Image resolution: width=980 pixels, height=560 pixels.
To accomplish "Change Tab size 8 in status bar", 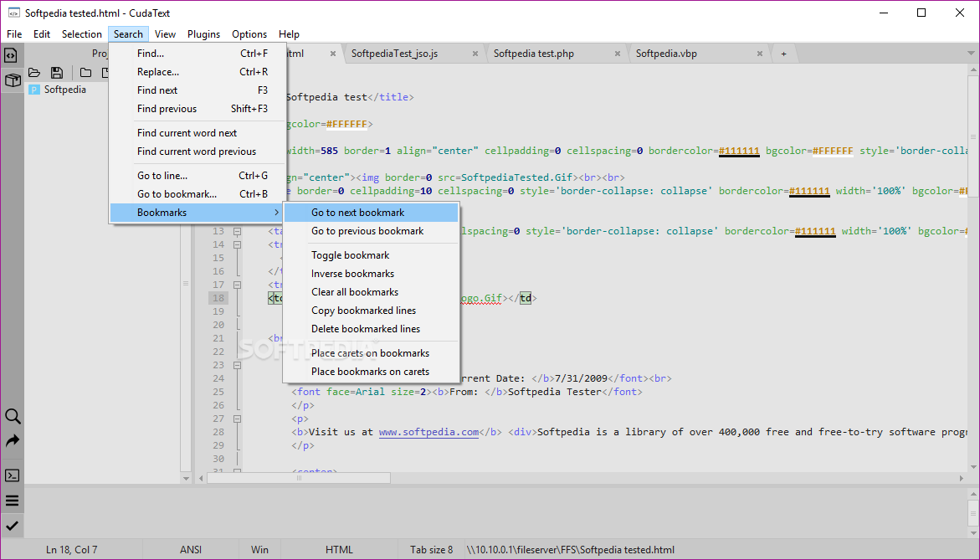I will pos(431,550).
